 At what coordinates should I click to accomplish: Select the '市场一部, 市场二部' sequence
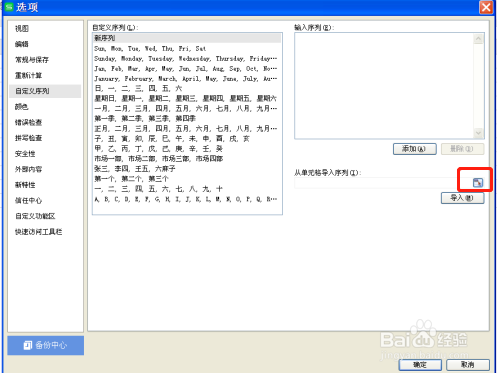pyautogui.click(x=187, y=159)
